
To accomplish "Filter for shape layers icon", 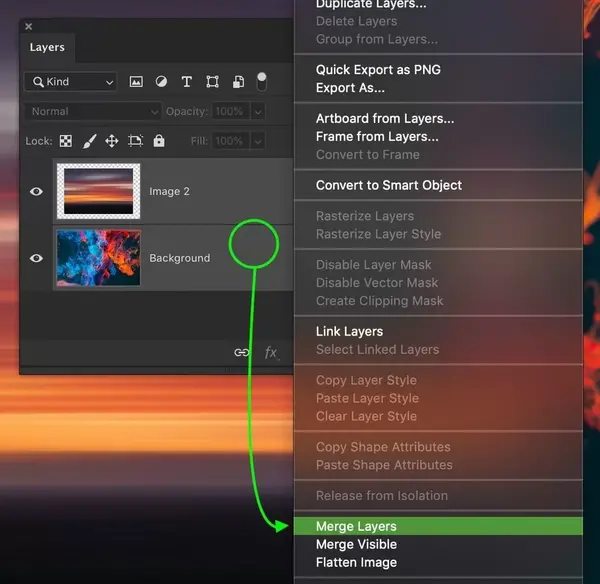I will (212, 82).
